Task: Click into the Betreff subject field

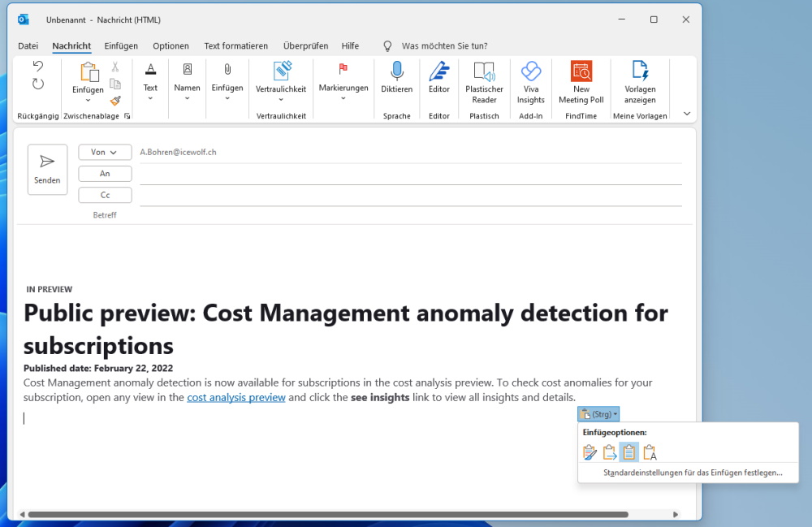Action: click(x=411, y=215)
